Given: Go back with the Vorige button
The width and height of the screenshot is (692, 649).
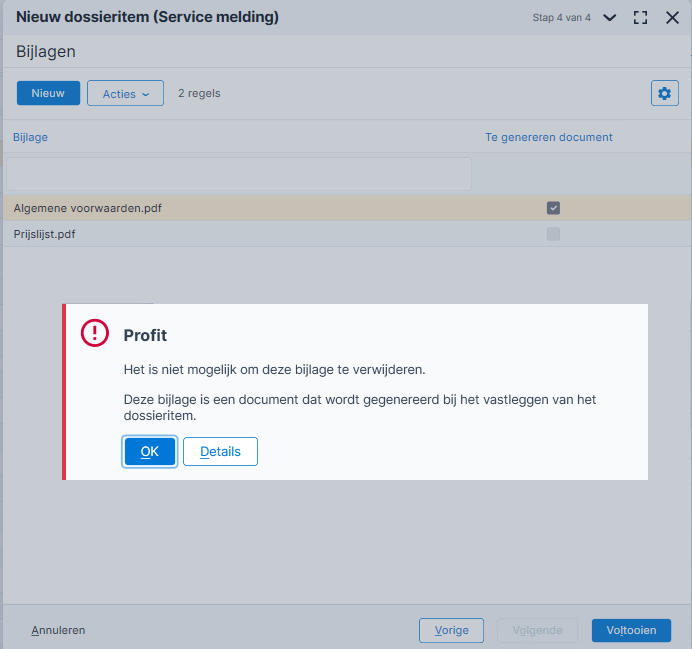Looking at the screenshot, I should pyautogui.click(x=451, y=630).
